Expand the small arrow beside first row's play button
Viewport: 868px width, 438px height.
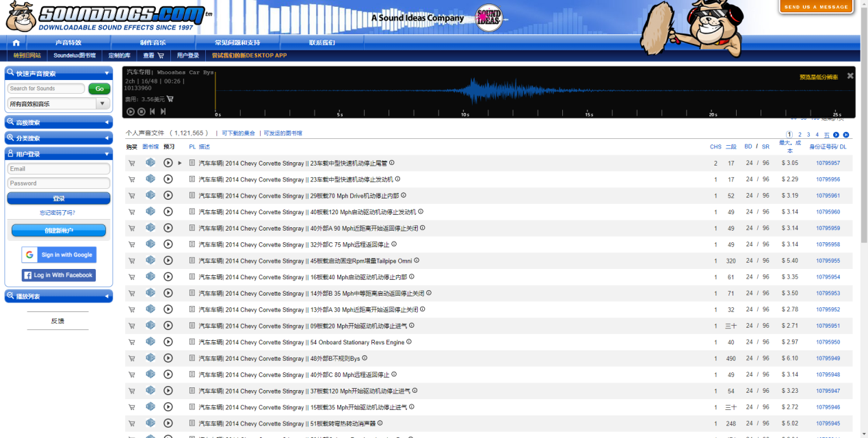180,163
